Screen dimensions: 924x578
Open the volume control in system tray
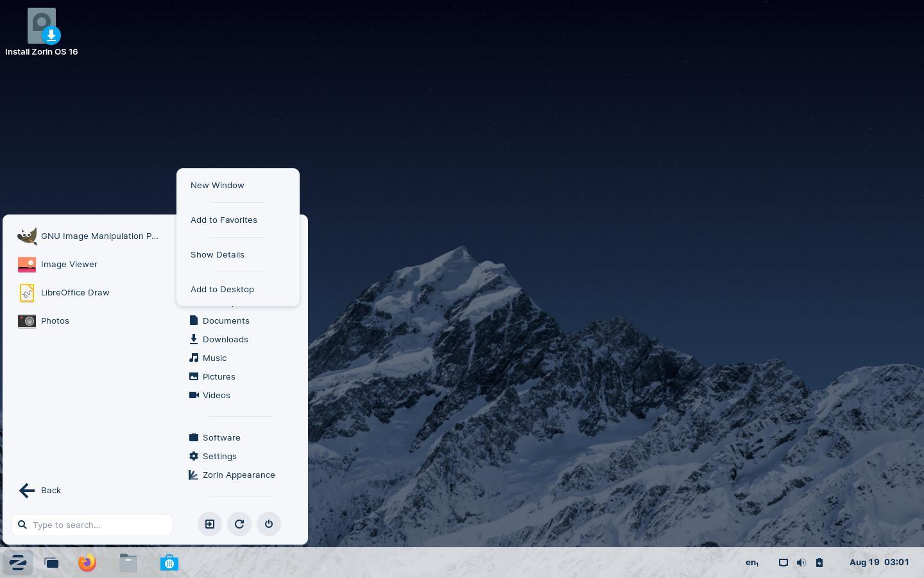point(801,563)
